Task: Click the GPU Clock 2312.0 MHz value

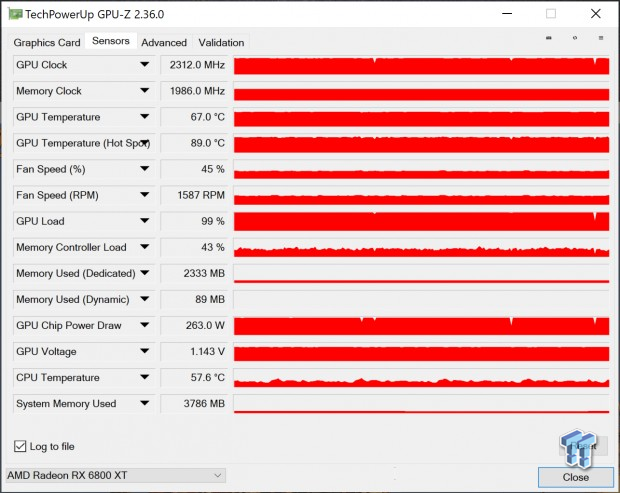Action: tap(195, 65)
